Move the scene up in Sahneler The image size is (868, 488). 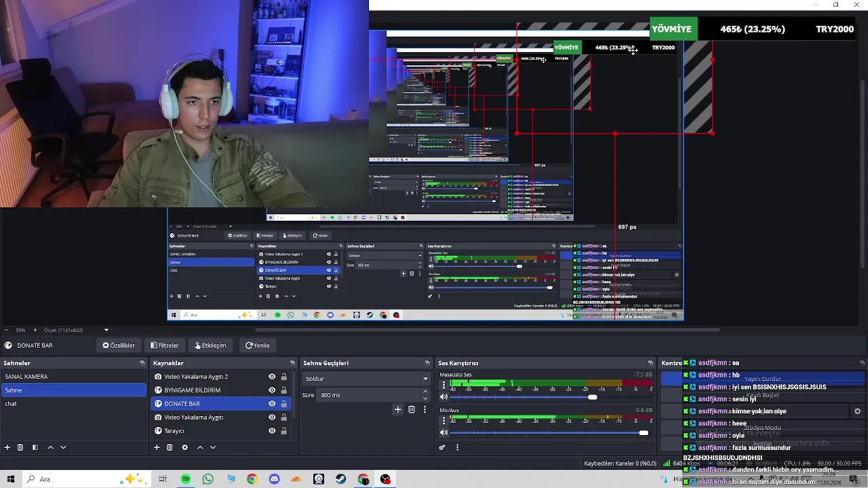[x=50, y=447]
